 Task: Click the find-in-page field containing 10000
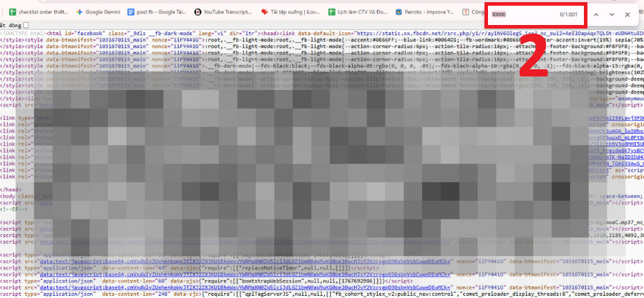(x=524, y=15)
